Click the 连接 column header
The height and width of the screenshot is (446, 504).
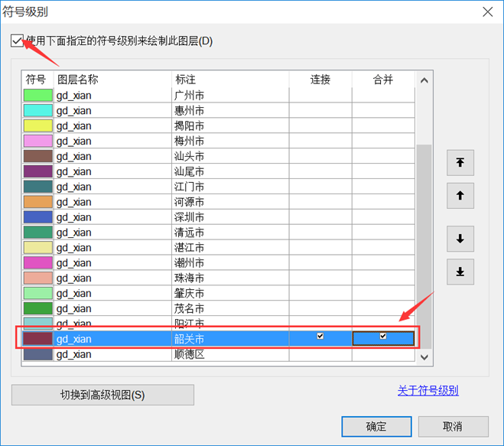point(320,79)
